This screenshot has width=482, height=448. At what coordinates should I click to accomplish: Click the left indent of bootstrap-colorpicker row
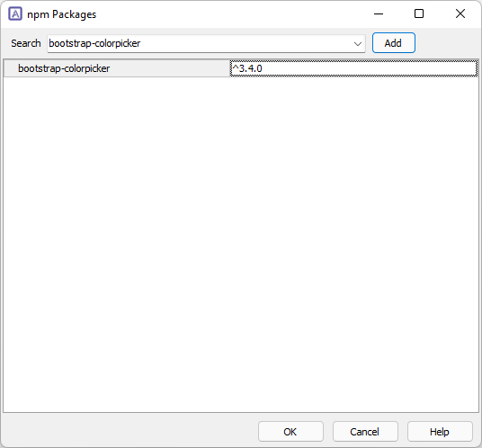click(x=11, y=68)
